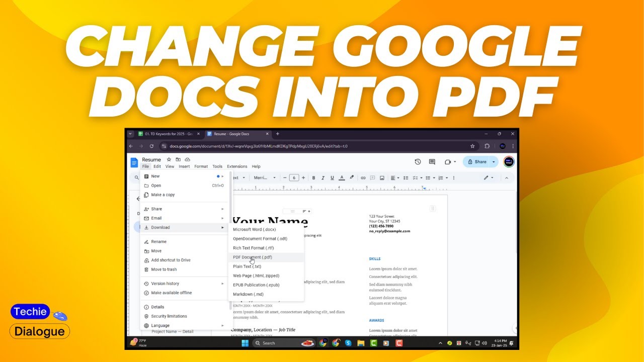Expand the Language submenu
This screenshot has width=644, height=362.
pyautogui.click(x=184, y=326)
